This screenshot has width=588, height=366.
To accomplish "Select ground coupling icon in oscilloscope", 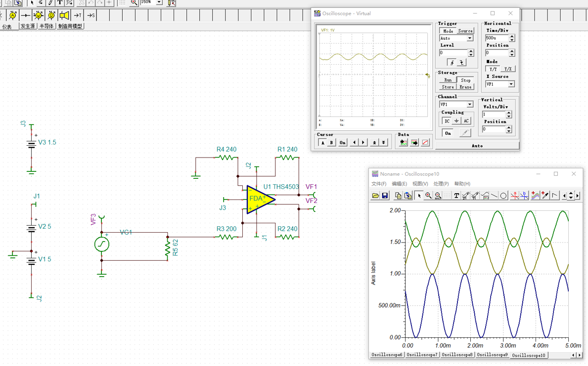I will point(456,121).
